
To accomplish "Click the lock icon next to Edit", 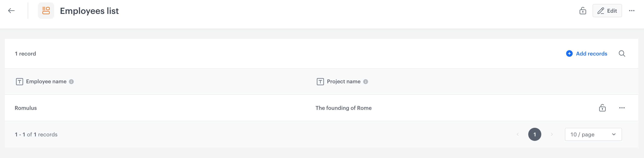I will [583, 11].
